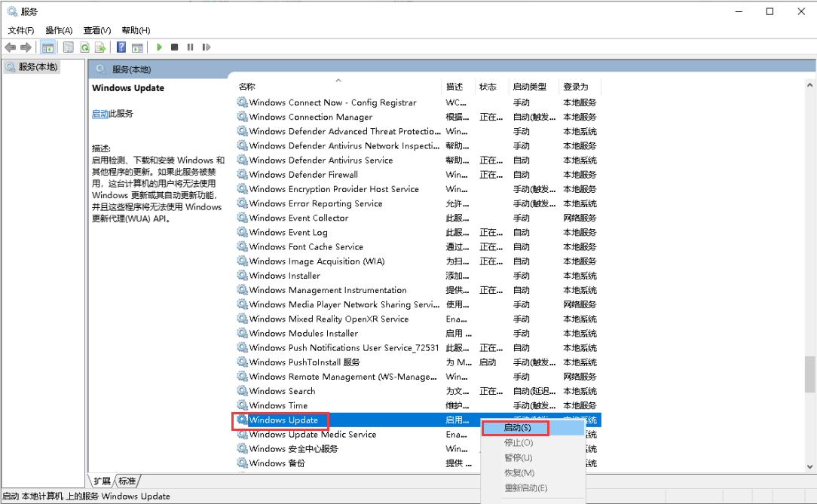Open the 帮助(H) menu

[136, 30]
